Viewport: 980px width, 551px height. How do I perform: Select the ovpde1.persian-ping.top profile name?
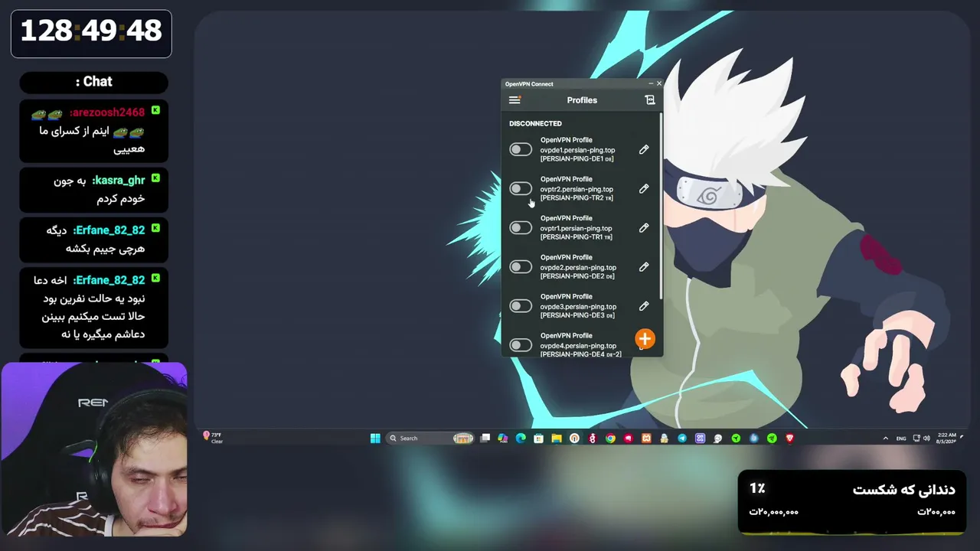pyautogui.click(x=577, y=150)
